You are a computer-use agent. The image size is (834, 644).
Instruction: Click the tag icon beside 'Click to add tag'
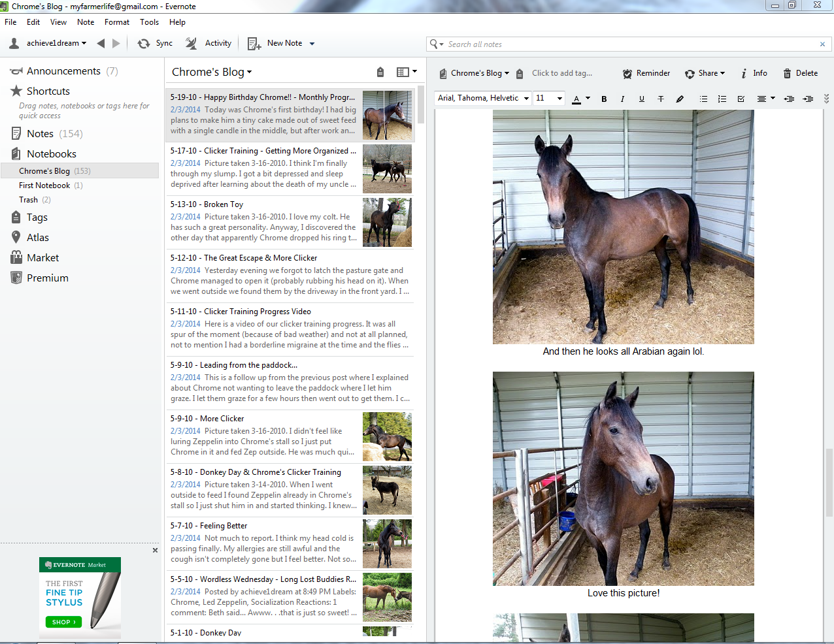click(520, 74)
